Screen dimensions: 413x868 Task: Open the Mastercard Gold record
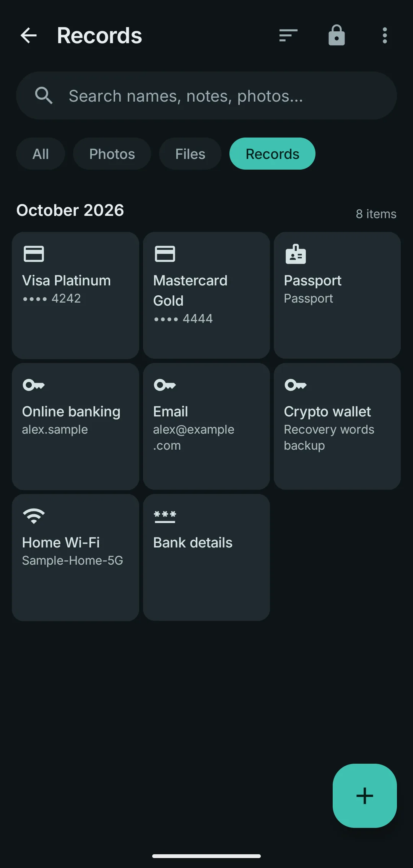(206, 295)
